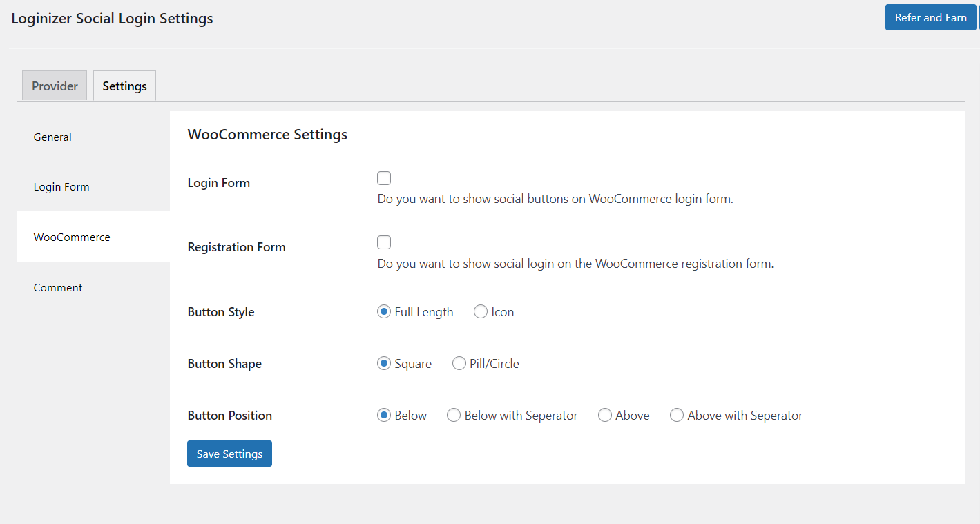The height and width of the screenshot is (524, 980).
Task: Tick the Registration Form checkbox
Action: coord(384,242)
